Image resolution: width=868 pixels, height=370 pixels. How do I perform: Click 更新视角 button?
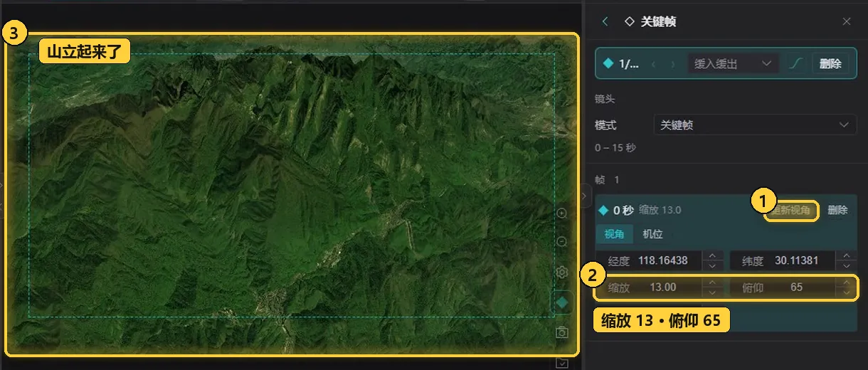pos(792,210)
